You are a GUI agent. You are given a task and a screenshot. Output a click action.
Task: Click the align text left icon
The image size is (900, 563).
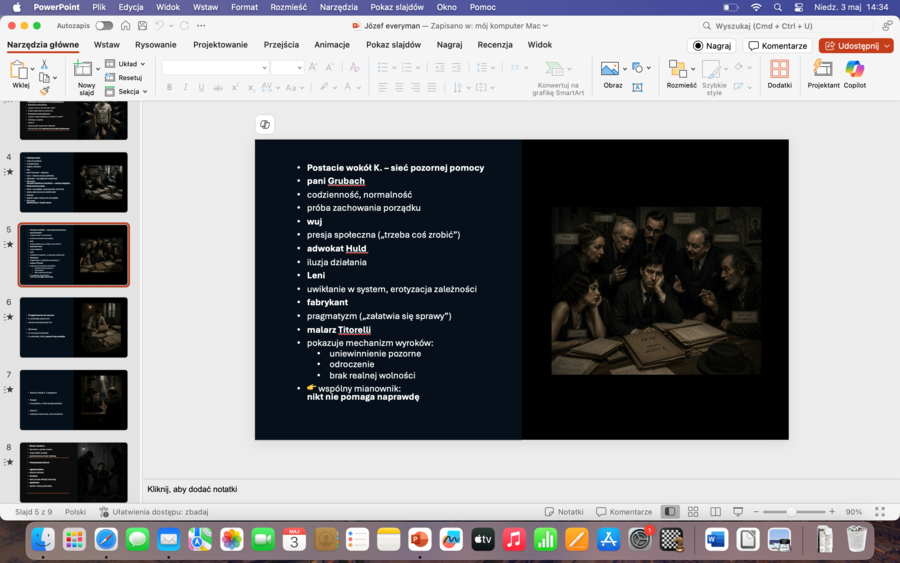[x=383, y=87]
